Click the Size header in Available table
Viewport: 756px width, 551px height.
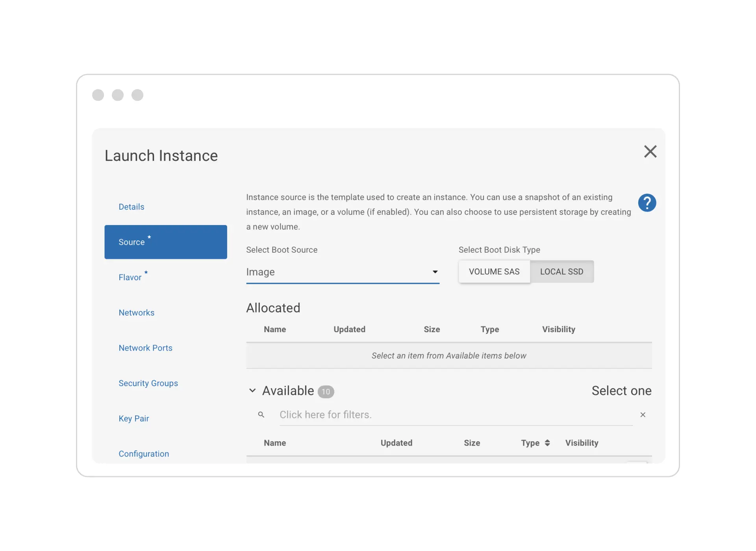(x=472, y=443)
